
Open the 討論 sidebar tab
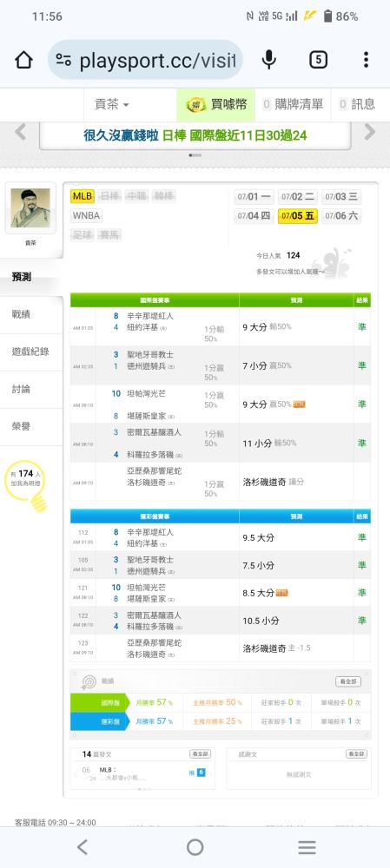coord(31,389)
